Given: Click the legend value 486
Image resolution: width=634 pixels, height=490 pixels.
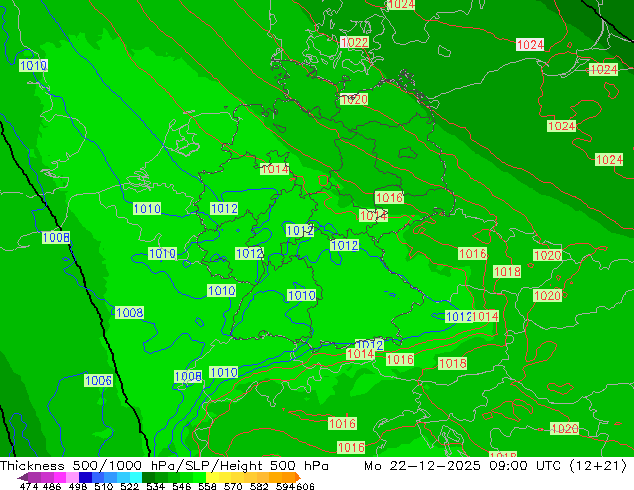Looking at the screenshot, I should pos(52,486).
